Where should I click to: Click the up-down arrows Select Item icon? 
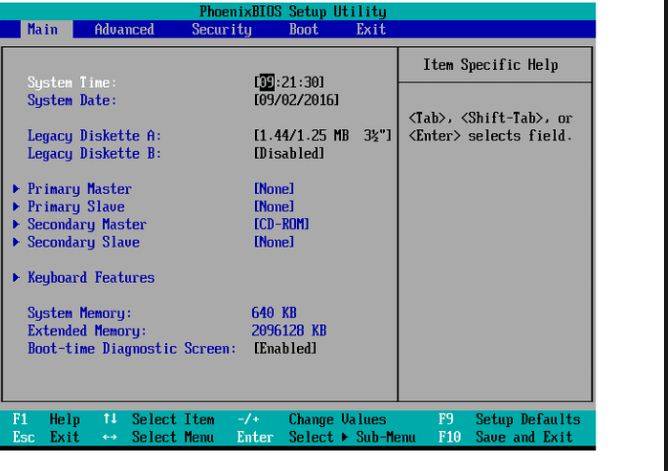[x=110, y=419]
